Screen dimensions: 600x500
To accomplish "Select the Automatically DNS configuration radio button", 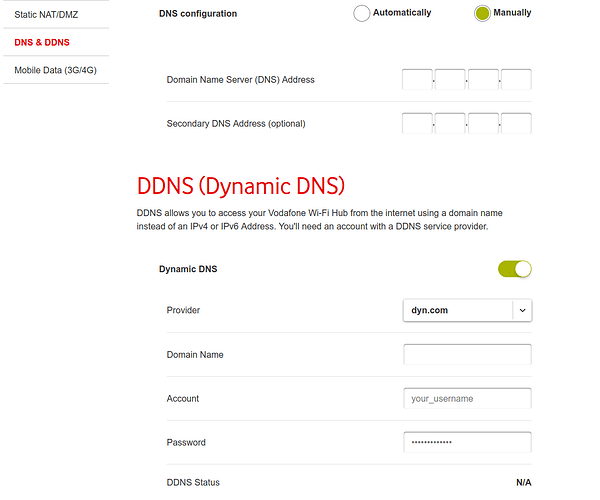I will click(x=361, y=14).
